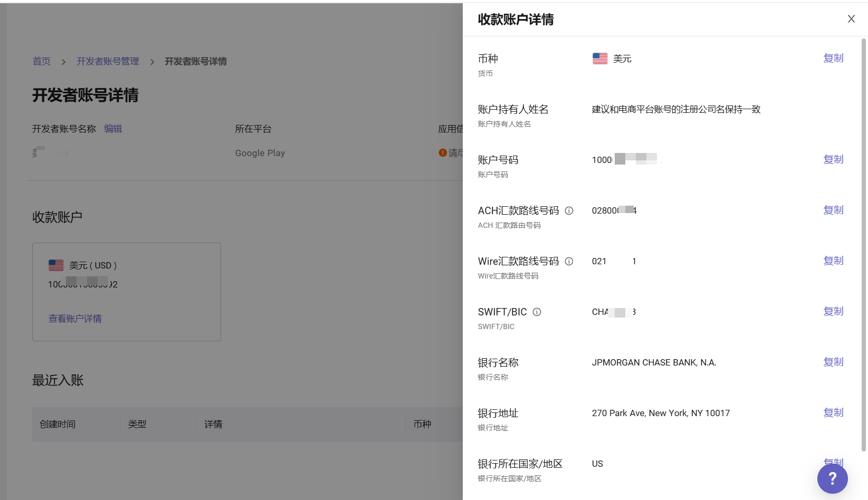
Task: Click the Google Play platform value
Action: coord(260,153)
